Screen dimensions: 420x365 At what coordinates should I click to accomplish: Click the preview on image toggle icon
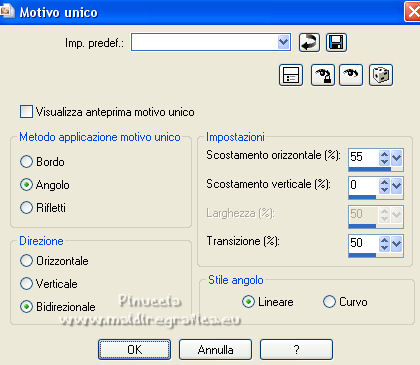291,75
